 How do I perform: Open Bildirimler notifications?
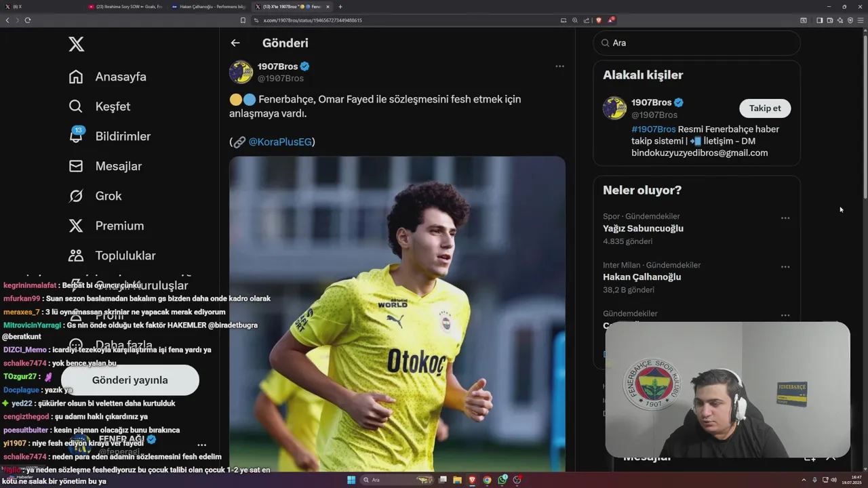123,136
